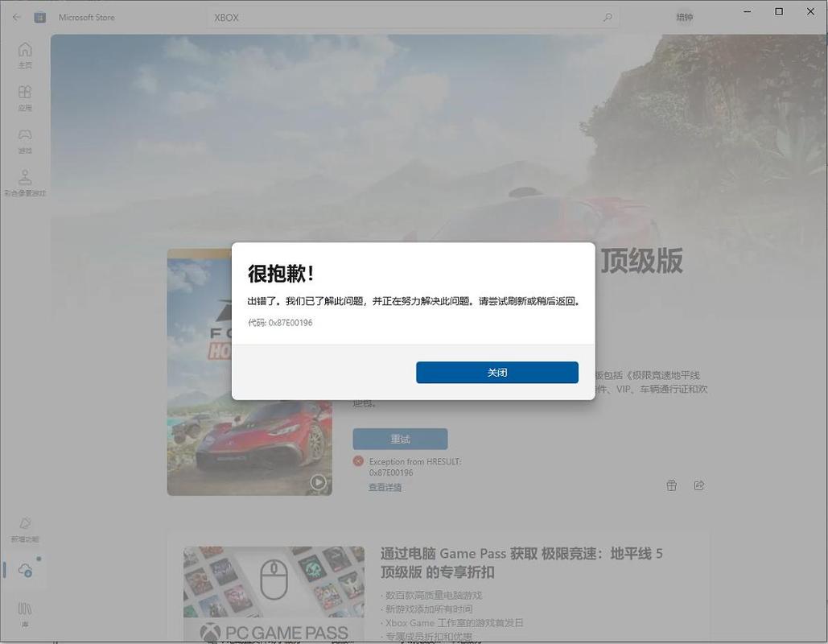Click the error code 0x87E00196 text
Viewport: 828px width, 644px height.
click(280, 323)
